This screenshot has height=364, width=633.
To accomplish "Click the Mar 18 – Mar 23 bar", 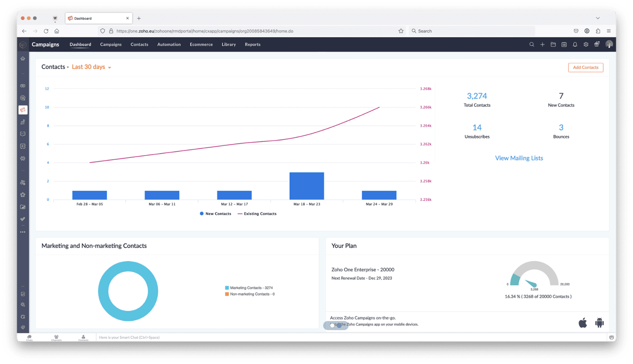I will tap(307, 186).
